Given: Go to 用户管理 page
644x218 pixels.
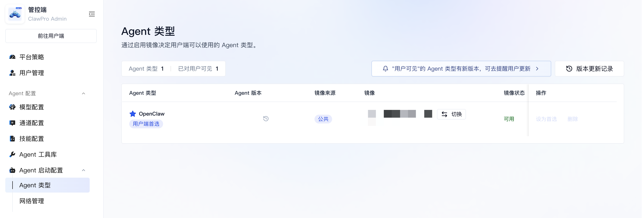Looking at the screenshot, I should pos(47,73).
